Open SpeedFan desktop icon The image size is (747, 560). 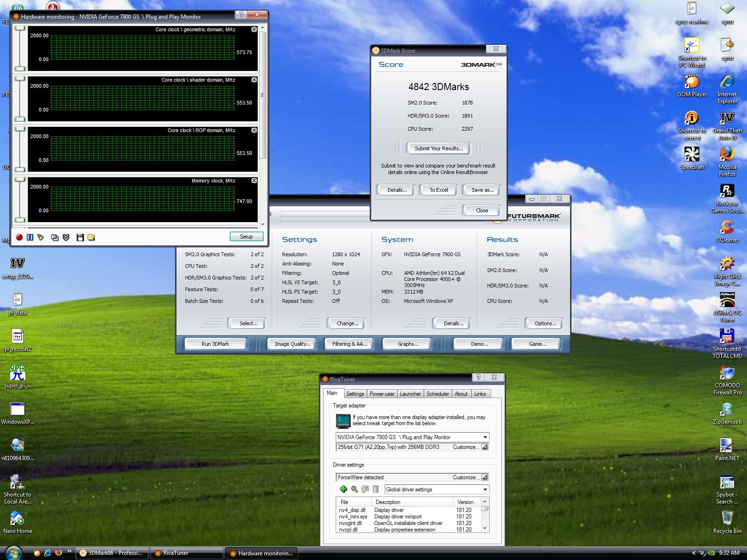pyautogui.click(x=692, y=159)
